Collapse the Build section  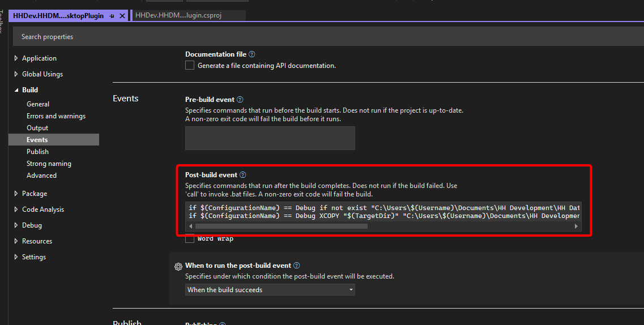[16, 90]
